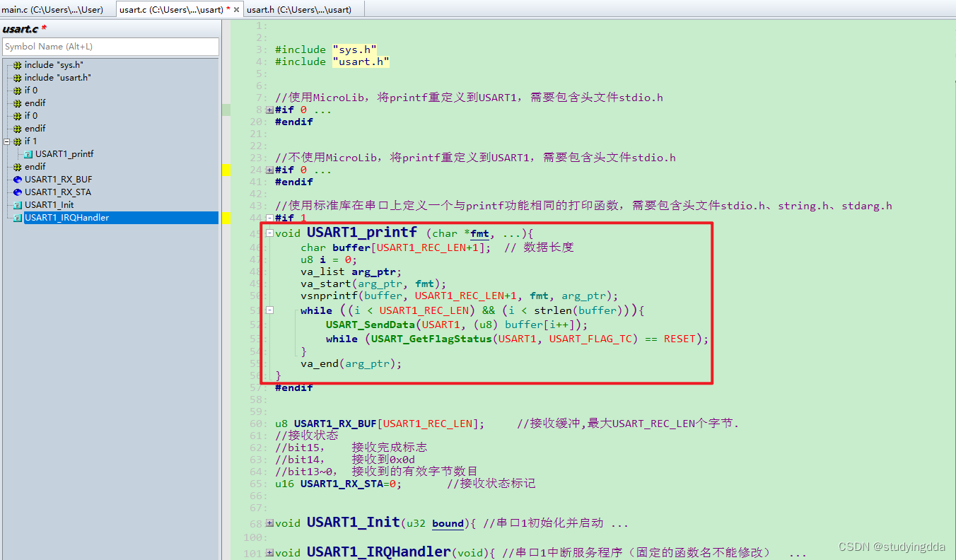The width and height of the screenshot is (956, 560).
Task: Click the usart.c * symbol panel title
Action: 24,29
